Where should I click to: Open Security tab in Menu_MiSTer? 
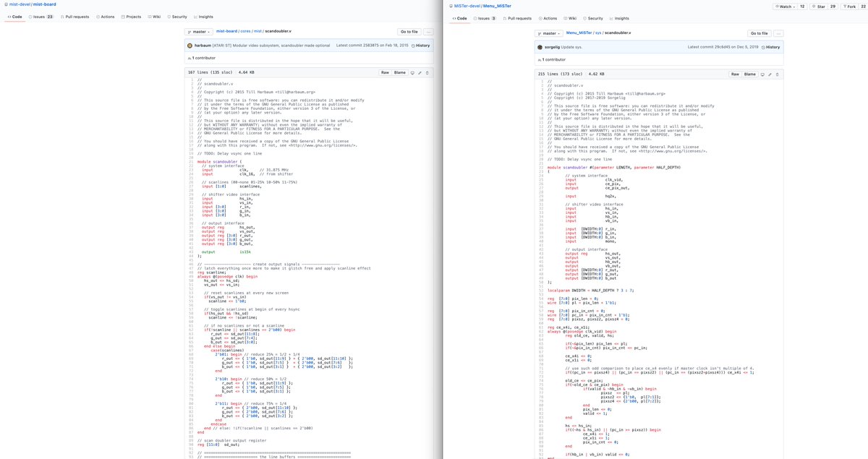pyautogui.click(x=593, y=18)
